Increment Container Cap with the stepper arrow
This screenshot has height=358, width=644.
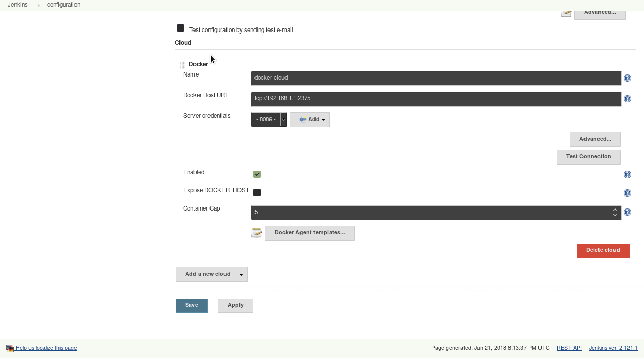click(x=615, y=210)
